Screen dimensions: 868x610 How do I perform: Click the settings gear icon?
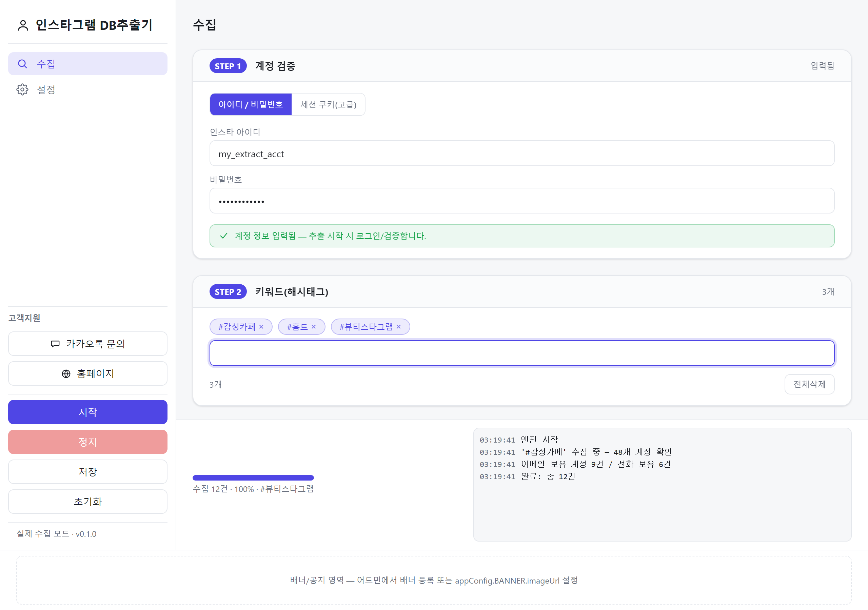point(22,89)
